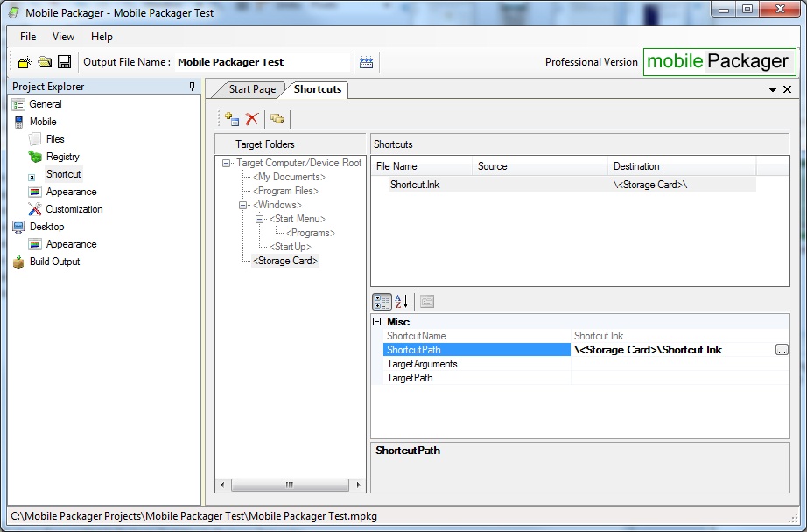
Task: Click the add new shortcut icon
Action: point(232,119)
